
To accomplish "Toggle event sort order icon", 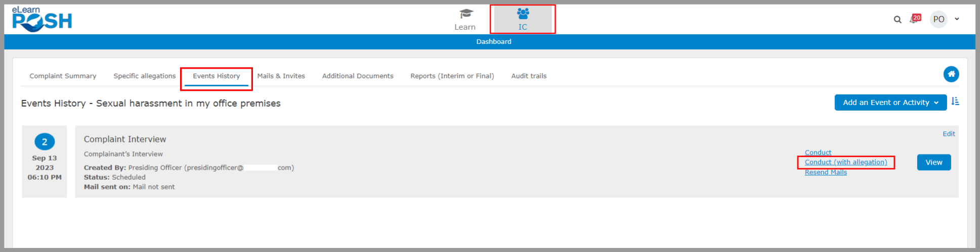I will tap(955, 102).
